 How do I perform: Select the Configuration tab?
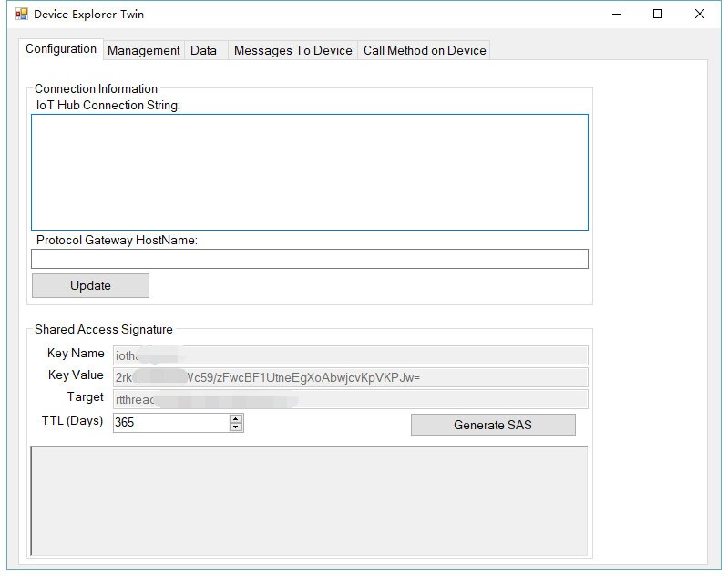61,49
